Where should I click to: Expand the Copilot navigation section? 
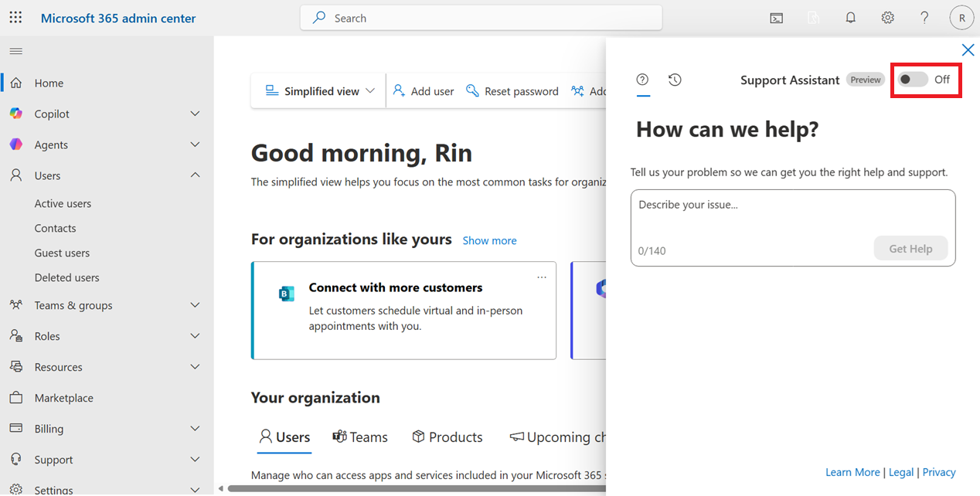(x=195, y=114)
